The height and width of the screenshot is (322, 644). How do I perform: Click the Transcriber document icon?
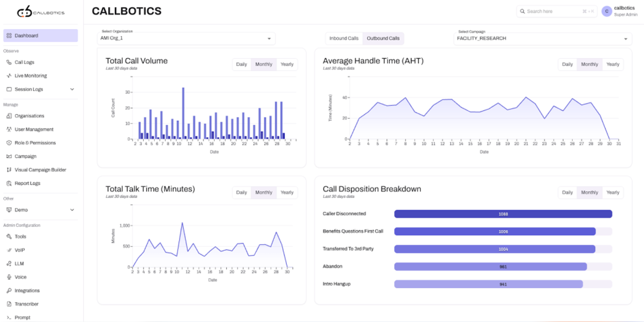tap(9, 304)
